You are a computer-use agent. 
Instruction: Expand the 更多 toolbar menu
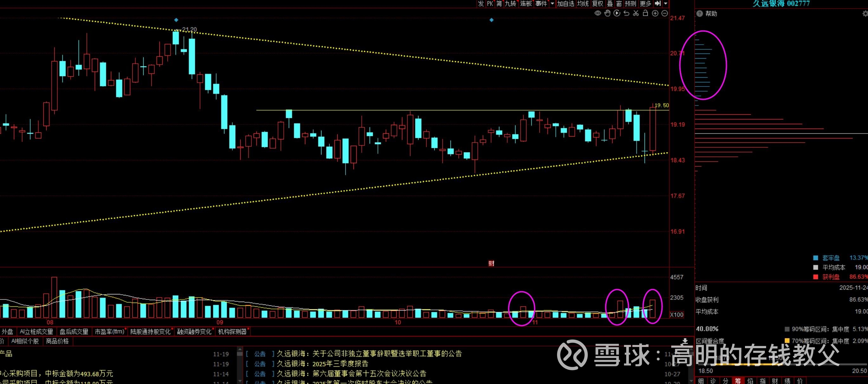645,3
